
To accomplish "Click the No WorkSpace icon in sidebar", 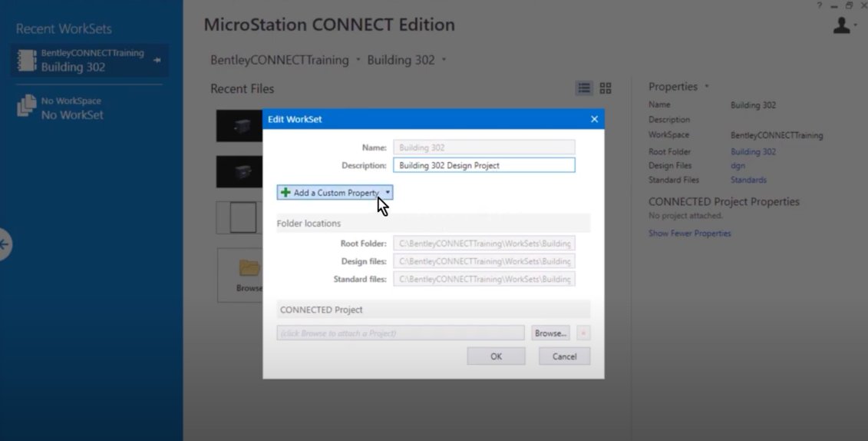I will point(27,105).
